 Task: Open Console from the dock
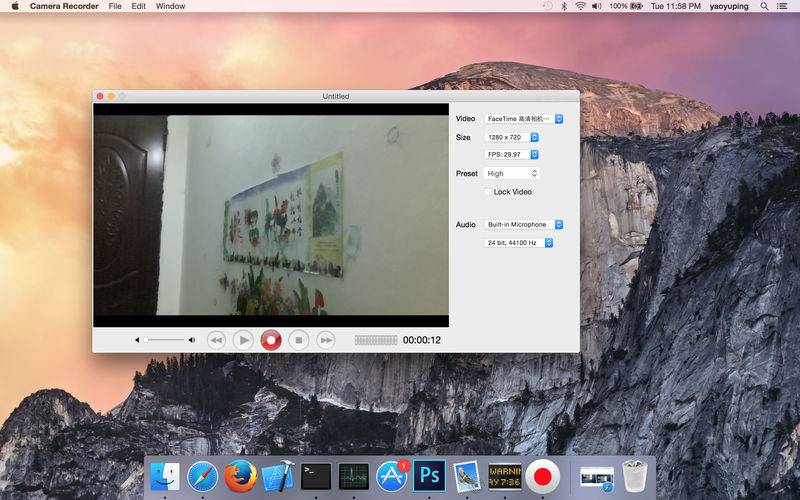click(x=505, y=477)
